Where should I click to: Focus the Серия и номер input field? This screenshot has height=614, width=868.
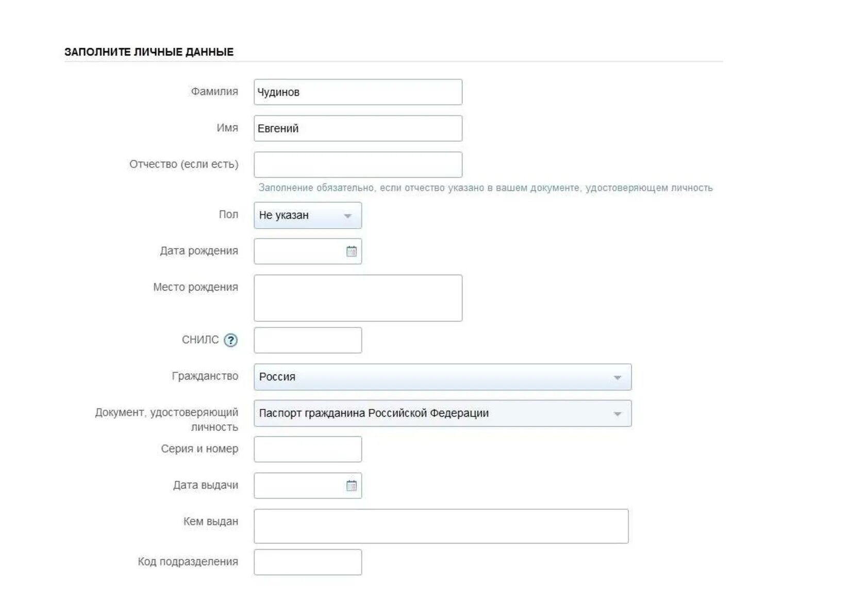click(x=308, y=450)
